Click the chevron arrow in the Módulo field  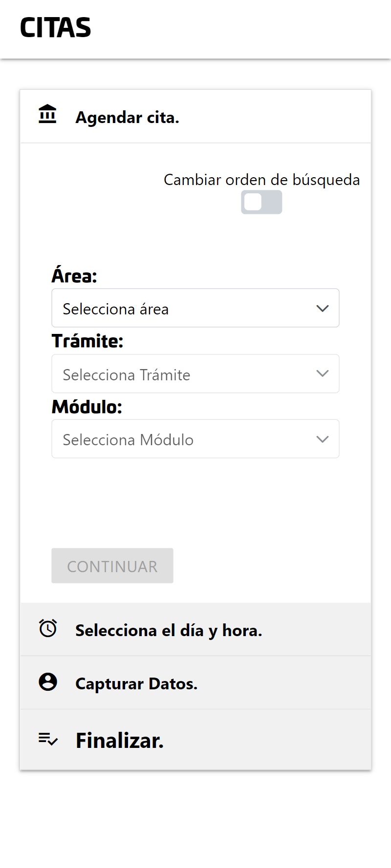tap(322, 439)
